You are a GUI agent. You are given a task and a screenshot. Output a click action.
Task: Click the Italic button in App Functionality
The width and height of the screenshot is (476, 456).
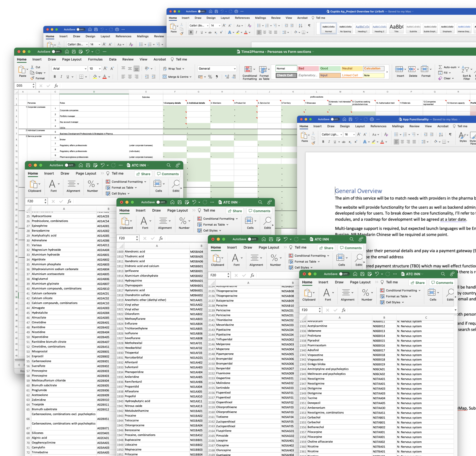329,142
